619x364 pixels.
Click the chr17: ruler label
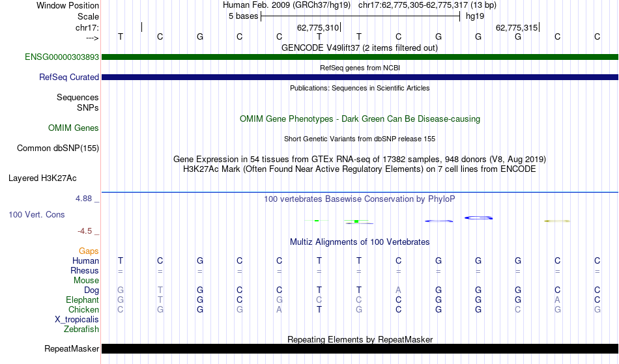[x=87, y=27]
